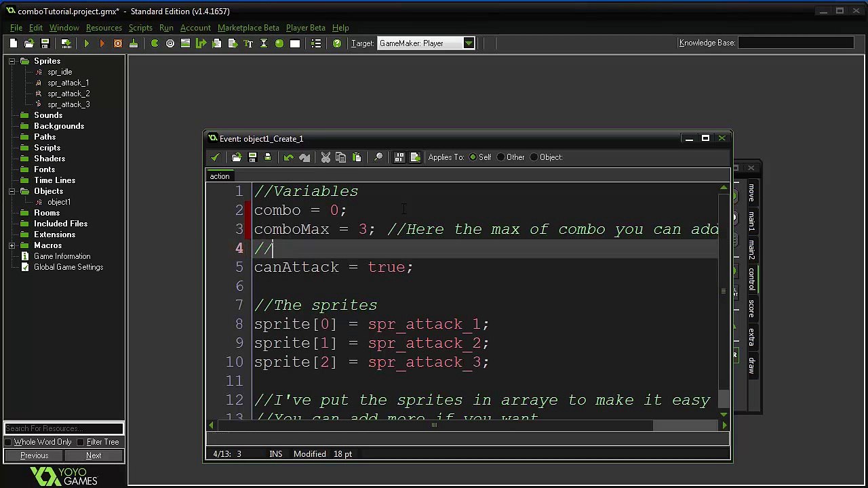Screen dimensions: 868x488
Task: Click the orange stop icon in the main toolbar
Action: [x=118, y=43]
